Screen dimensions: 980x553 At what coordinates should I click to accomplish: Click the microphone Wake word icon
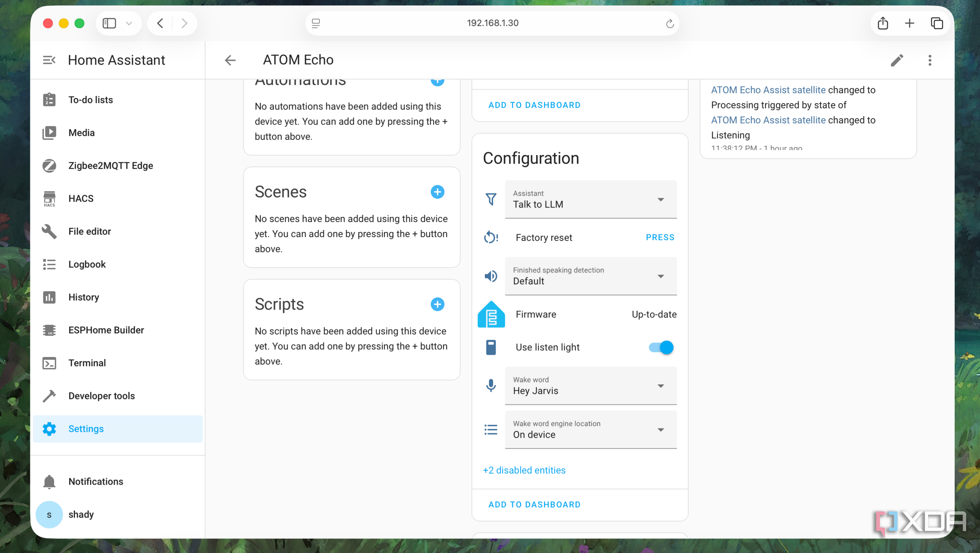491,386
